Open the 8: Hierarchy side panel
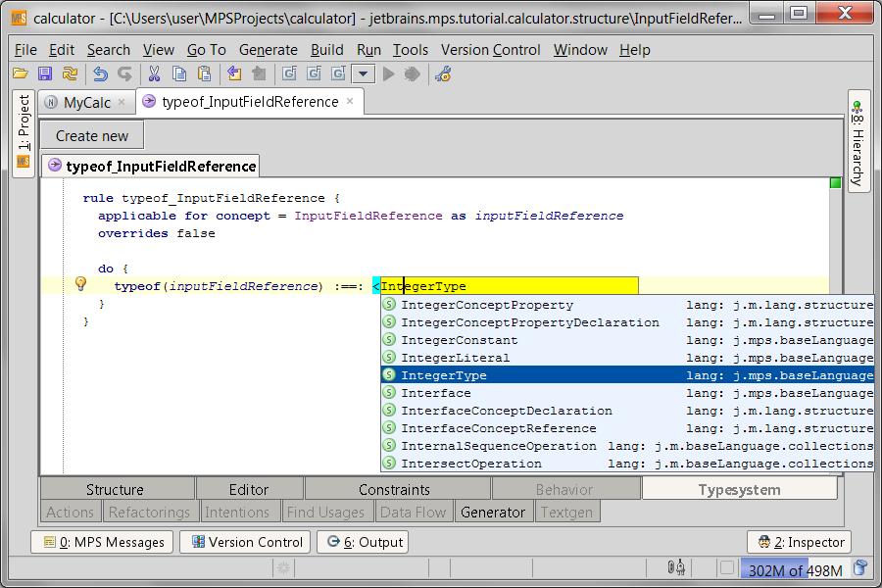The width and height of the screenshot is (882, 588). (x=857, y=142)
